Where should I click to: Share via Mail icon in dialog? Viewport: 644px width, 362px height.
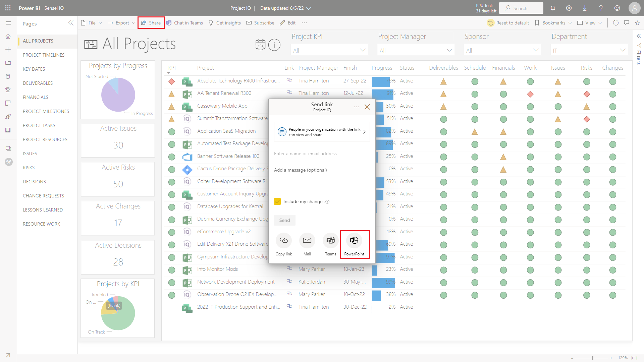pyautogui.click(x=307, y=240)
